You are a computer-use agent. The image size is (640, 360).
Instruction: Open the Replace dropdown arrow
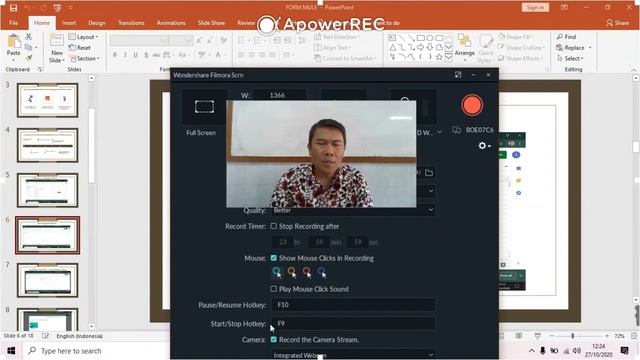[x=590, y=48]
